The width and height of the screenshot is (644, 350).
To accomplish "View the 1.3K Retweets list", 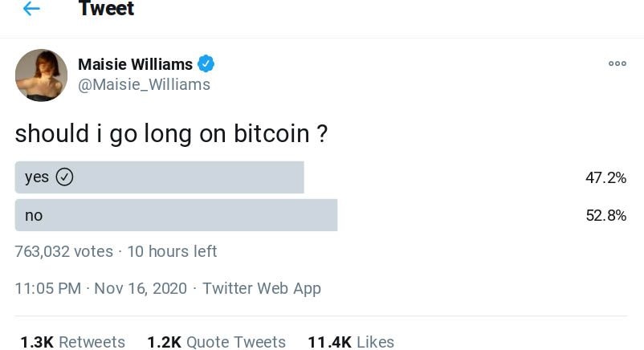I will click(72, 342).
